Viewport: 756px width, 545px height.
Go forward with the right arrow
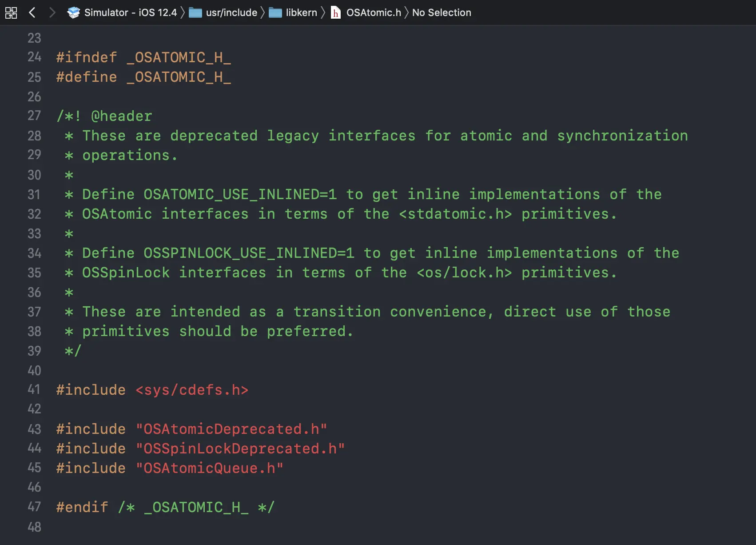coord(52,12)
